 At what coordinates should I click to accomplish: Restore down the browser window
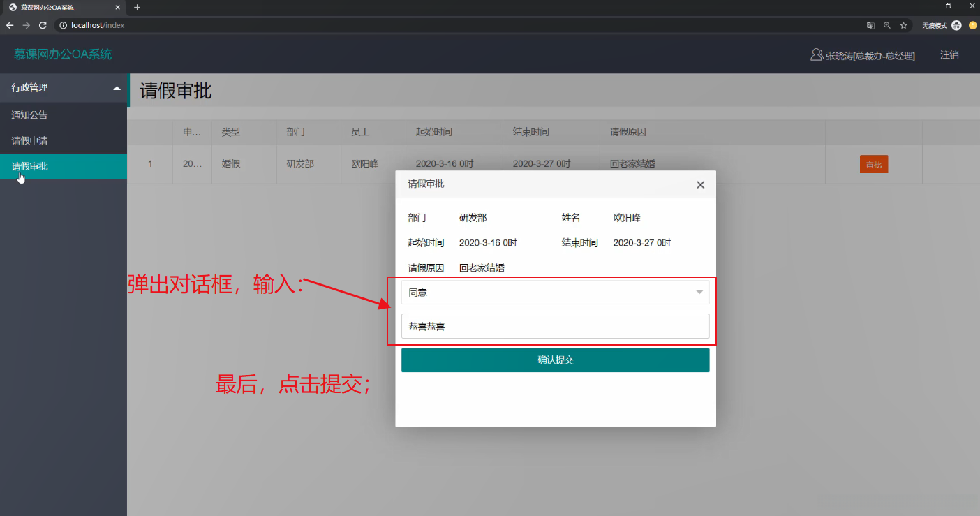click(x=949, y=6)
